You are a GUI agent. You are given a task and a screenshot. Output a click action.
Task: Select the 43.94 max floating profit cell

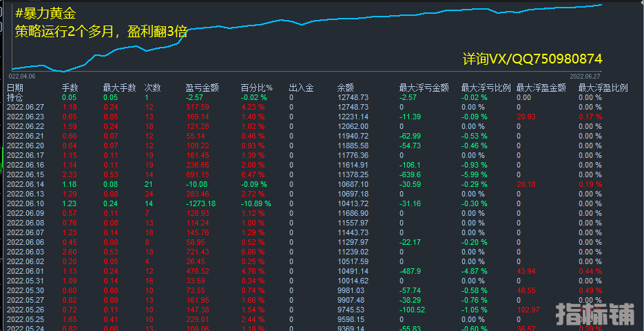(x=526, y=272)
